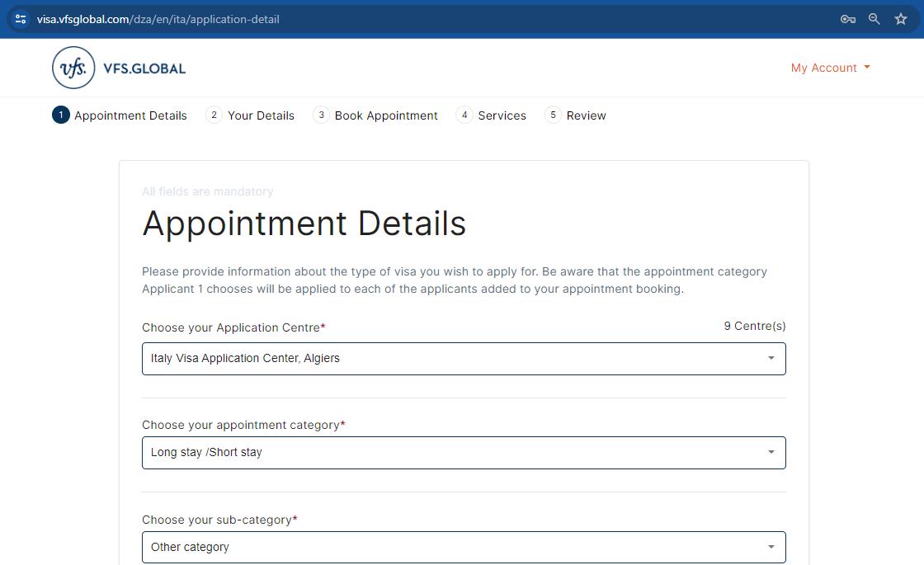
Task: Click the Long stay /Short stay selection box
Action: click(x=464, y=452)
